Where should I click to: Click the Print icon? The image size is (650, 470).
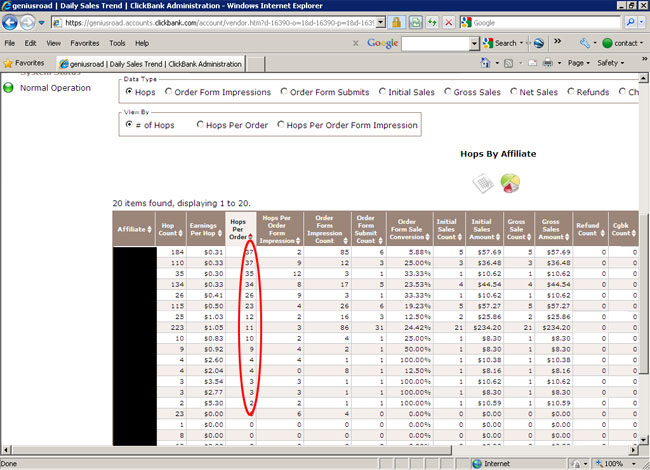pos(548,63)
